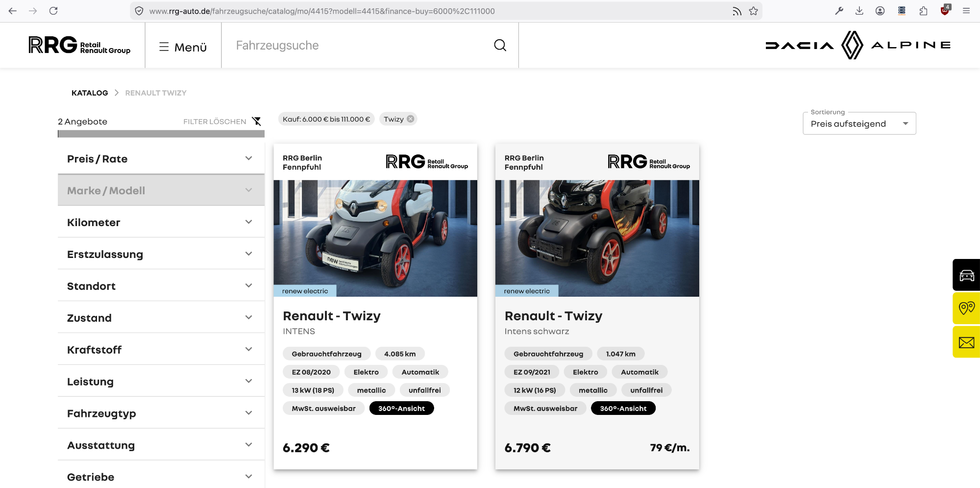Click the Alpine brand logo

[x=911, y=45]
